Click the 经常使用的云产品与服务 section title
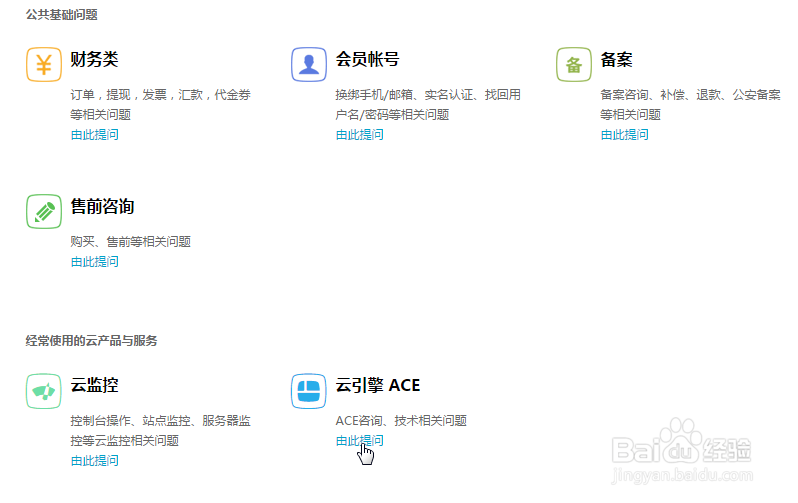This screenshot has height=503, width=798. pyautogui.click(x=92, y=341)
